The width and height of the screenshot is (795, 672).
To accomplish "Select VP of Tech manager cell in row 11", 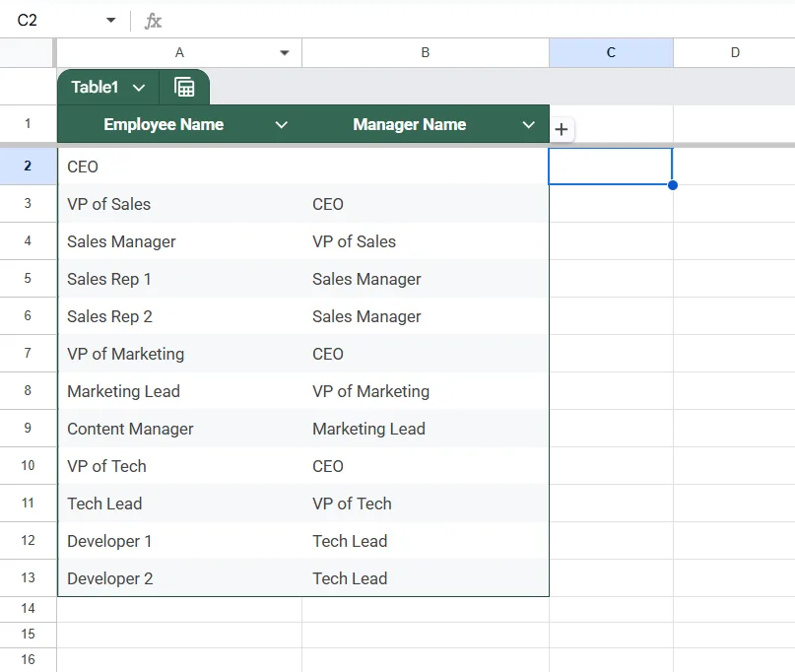I will point(426,504).
